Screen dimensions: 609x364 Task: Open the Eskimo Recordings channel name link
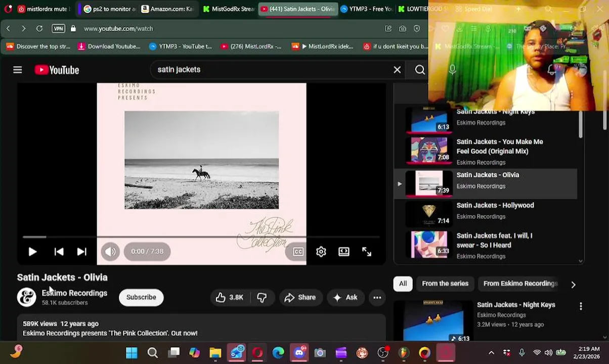coord(74,293)
